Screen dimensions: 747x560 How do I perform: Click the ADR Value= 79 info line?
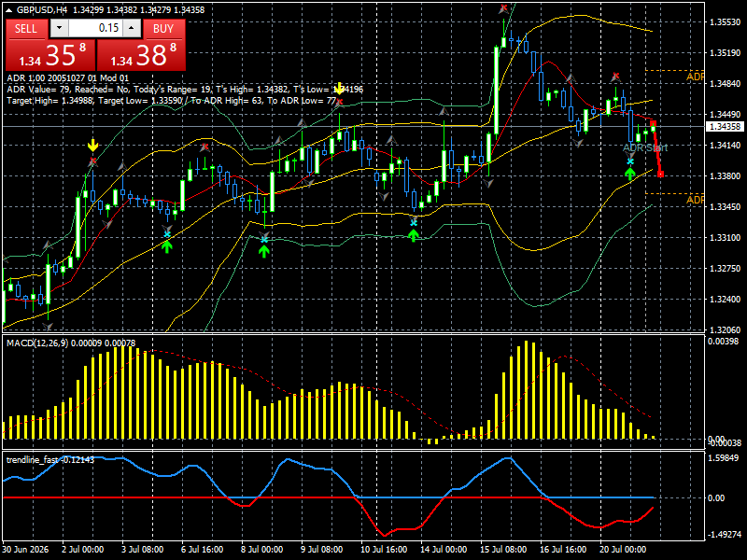(x=185, y=90)
